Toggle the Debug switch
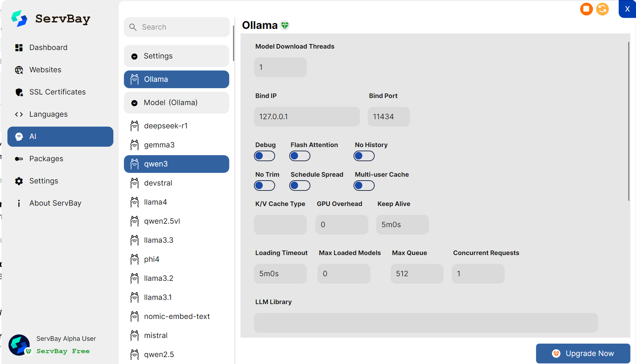636x364 pixels. pyautogui.click(x=264, y=156)
